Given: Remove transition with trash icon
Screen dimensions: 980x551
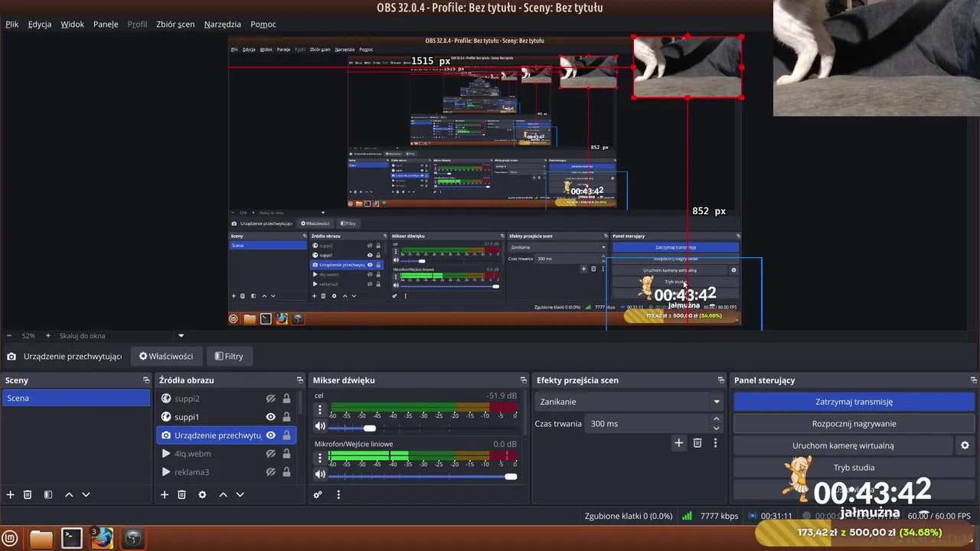Looking at the screenshot, I should click(x=697, y=442).
